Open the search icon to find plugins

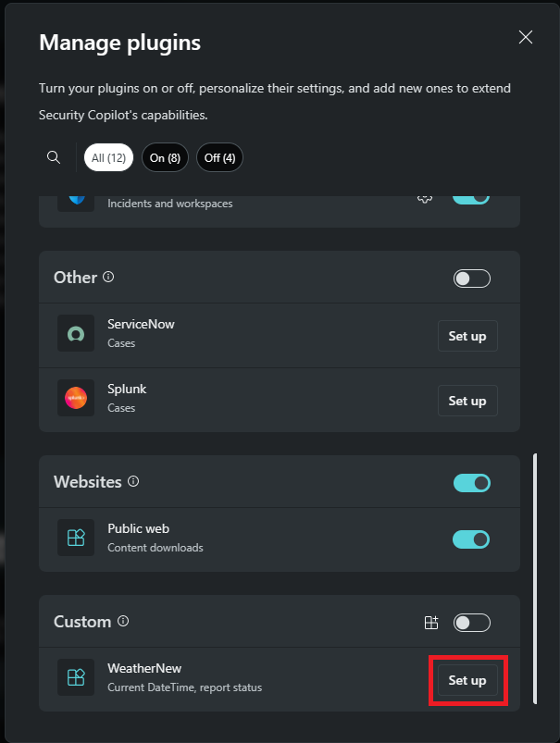(x=53, y=156)
